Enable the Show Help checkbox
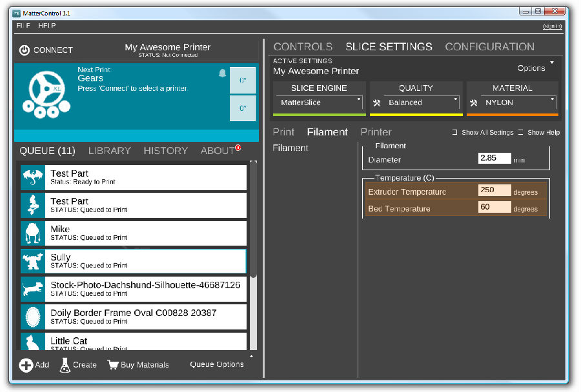Screen dimensions: 581x392 (x=521, y=132)
